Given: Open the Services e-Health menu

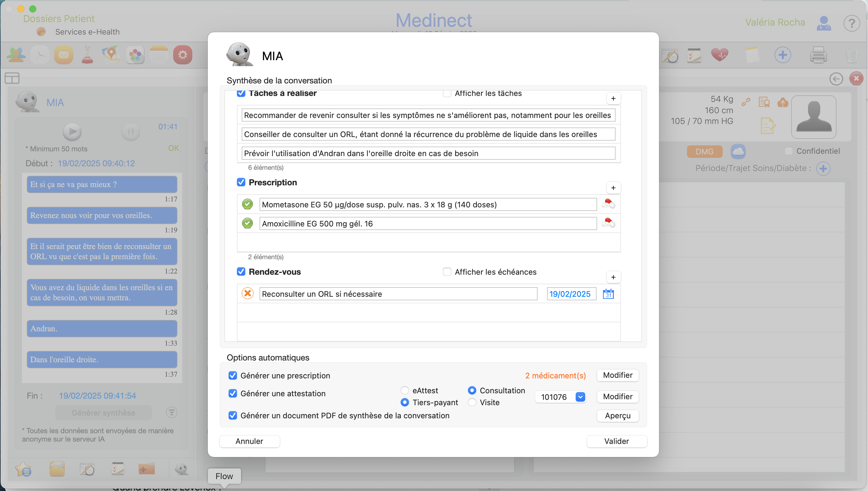Looking at the screenshot, I should 87,32.
